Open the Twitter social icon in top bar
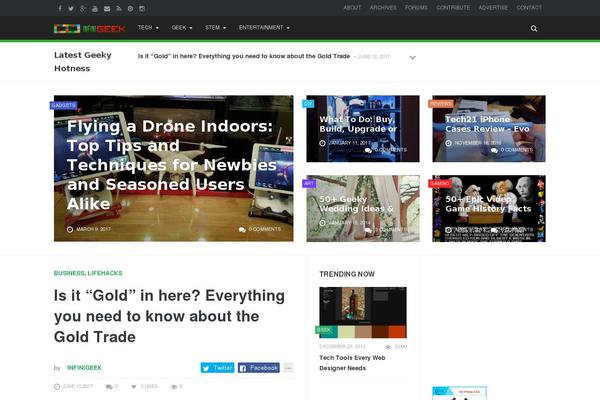The width and height of the screenshot is (600, 400). 71,8
